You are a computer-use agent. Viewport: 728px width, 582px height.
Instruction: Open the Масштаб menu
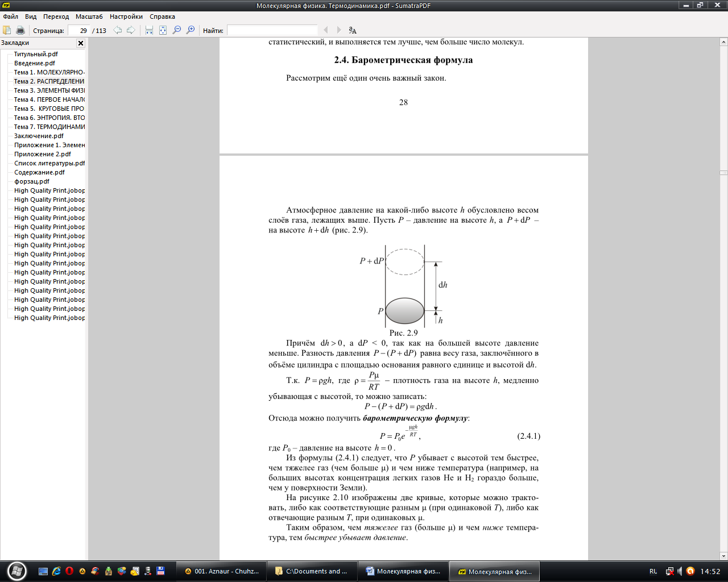[x=89, y=16]
